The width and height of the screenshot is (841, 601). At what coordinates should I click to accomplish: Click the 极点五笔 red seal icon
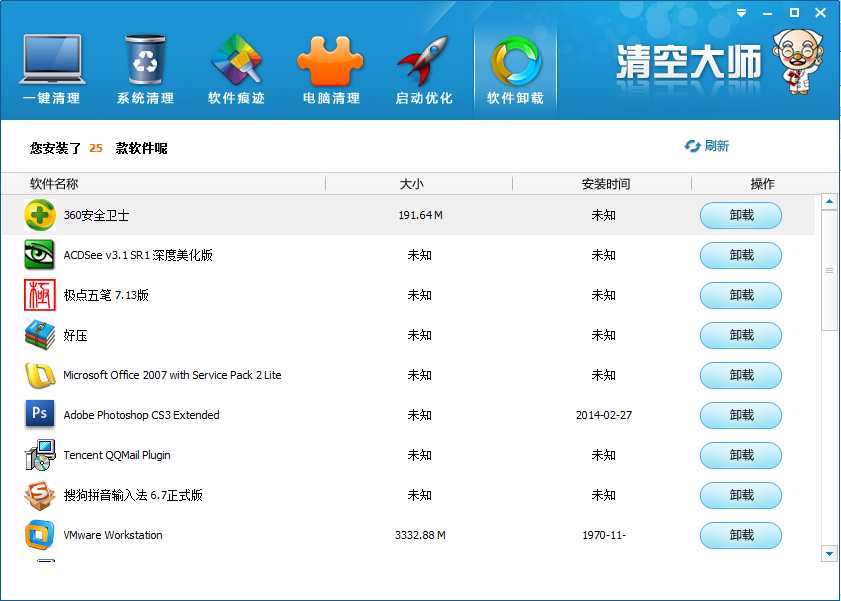[40, 295]
